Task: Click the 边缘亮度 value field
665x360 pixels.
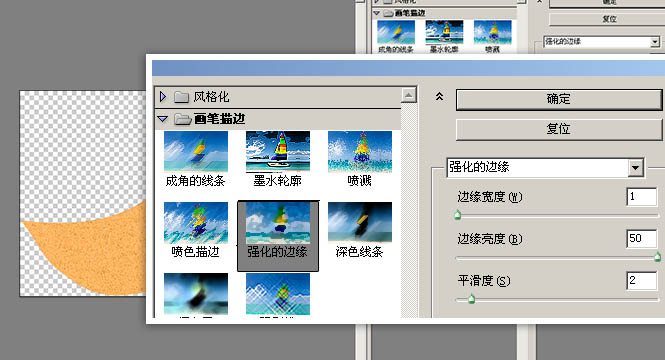Action: 641,238
